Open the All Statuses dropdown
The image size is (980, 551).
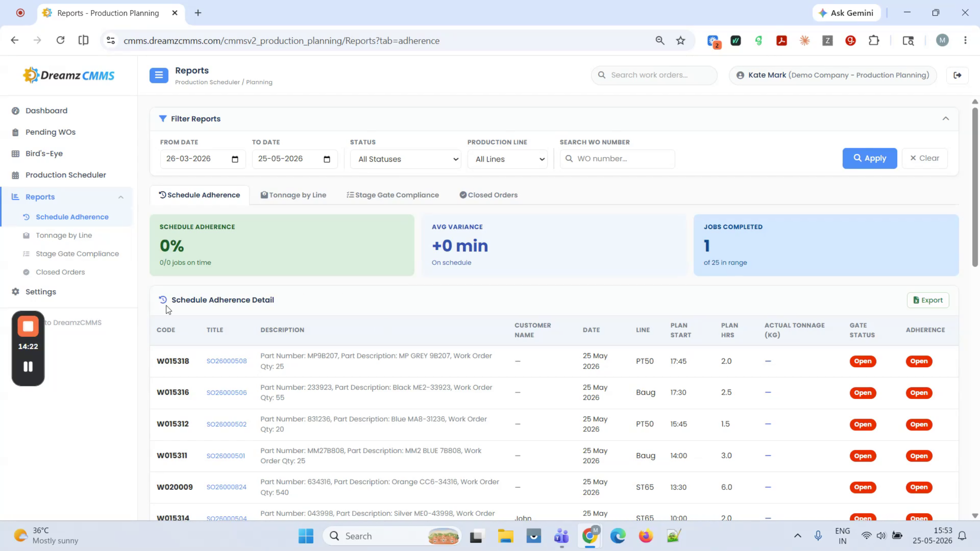coord(405,159)
